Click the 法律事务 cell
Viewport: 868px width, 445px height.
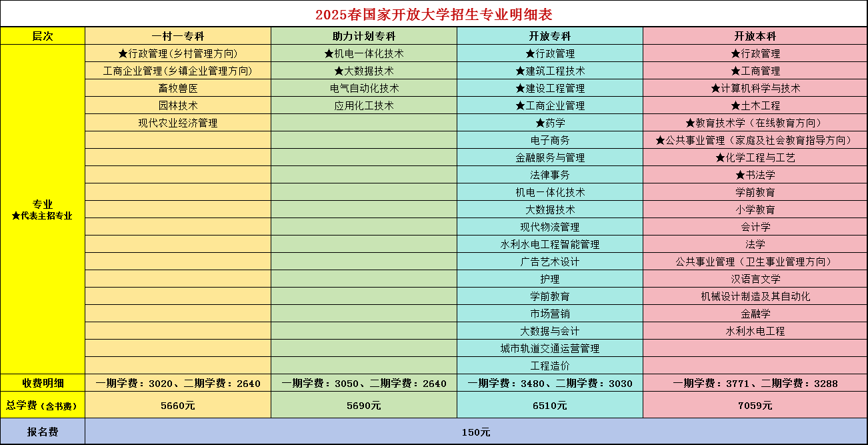(550, 175)
